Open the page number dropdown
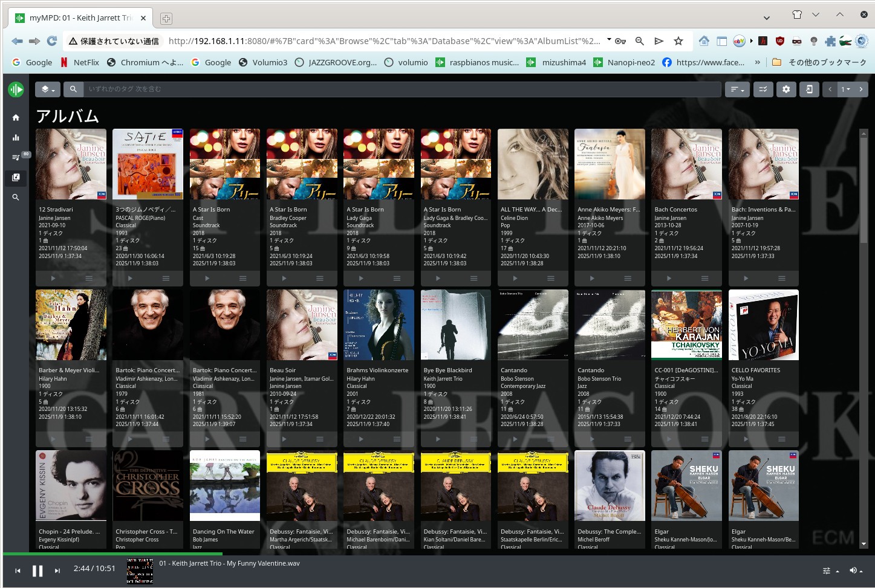875x588 pixels. (x=845, y=89)
